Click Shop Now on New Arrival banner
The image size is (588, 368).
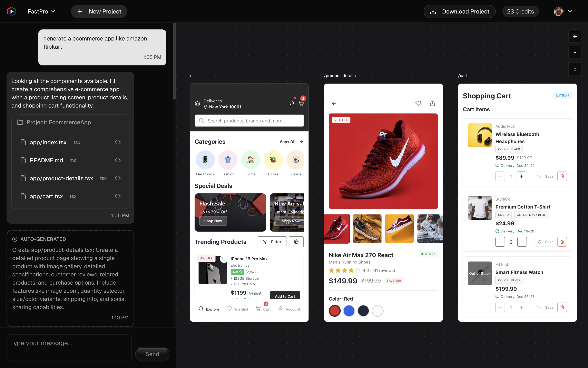coord(289,221)
